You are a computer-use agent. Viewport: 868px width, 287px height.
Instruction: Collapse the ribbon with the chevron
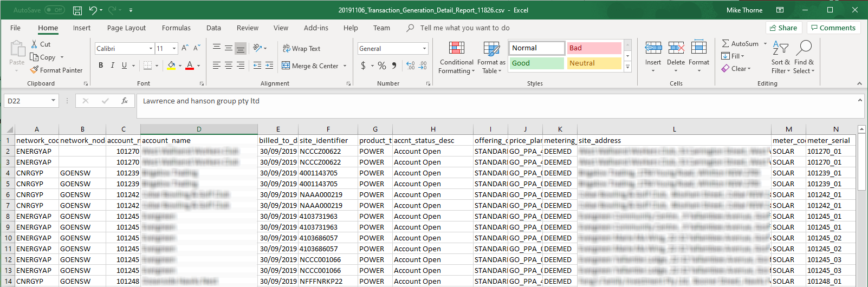[x=859, y=83]
